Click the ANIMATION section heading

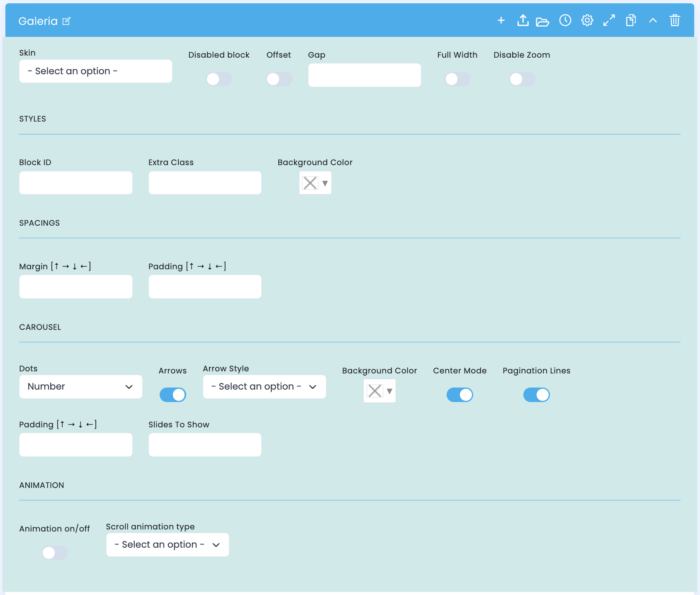[x=41, y=485]
